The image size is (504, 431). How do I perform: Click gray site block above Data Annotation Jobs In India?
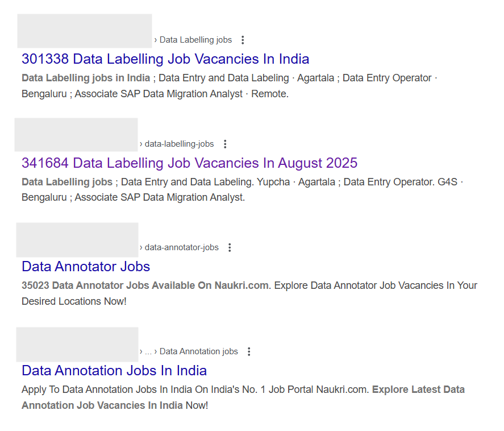point(77,344)
